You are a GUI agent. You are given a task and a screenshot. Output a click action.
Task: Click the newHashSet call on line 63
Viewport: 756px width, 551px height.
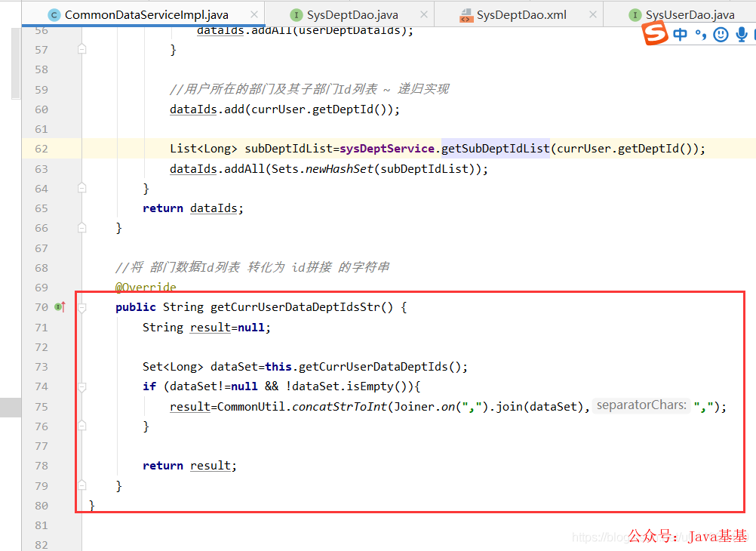click(340, 169)
